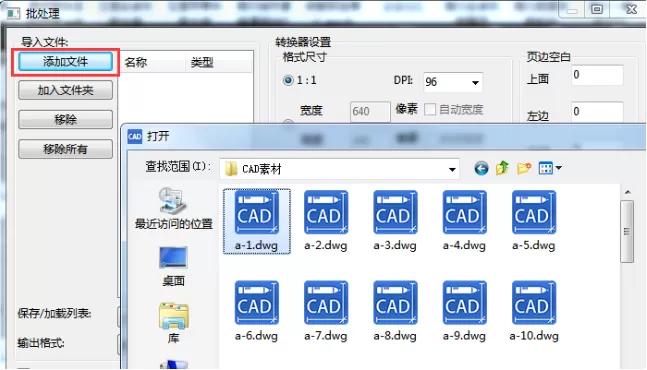This screenshot has height=370, width=647.
Task: Click the 加入文件夹 button
Action: coord(65,90)
